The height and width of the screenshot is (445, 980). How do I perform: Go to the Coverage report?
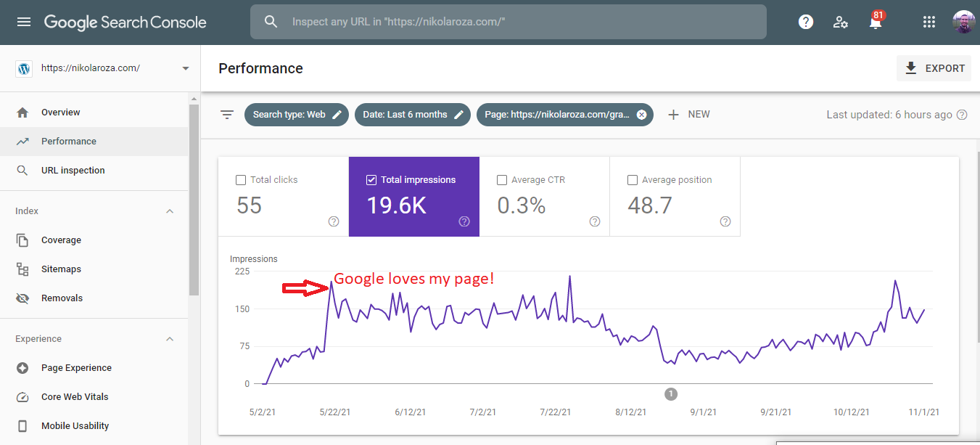point(94,240)
